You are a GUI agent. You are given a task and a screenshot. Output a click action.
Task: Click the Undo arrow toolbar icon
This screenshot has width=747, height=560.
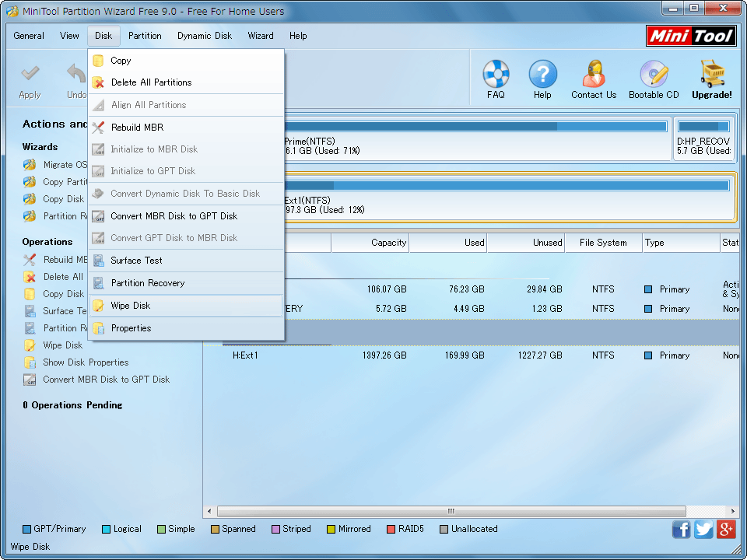77,74
